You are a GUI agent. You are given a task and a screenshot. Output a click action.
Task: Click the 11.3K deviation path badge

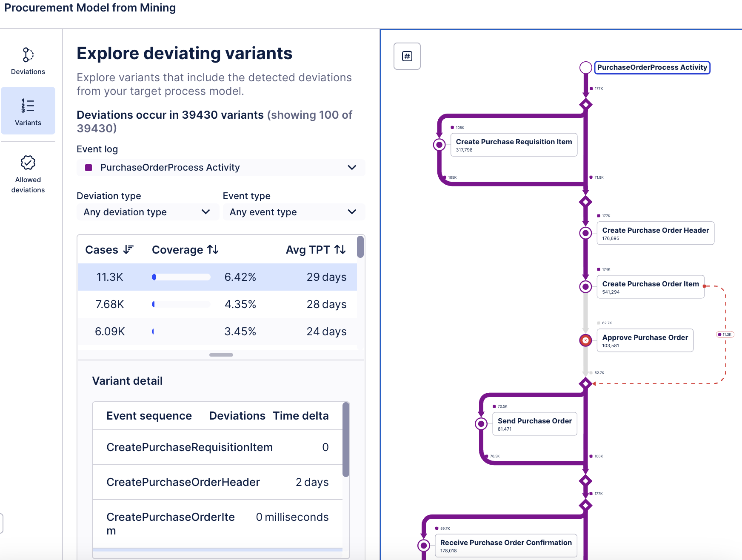(725, 334)
